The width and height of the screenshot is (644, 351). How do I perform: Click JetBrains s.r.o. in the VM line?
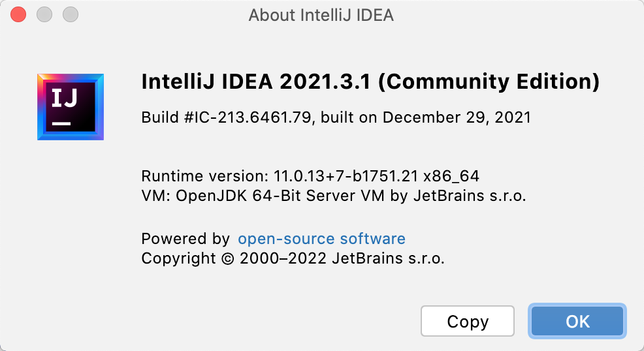coord(470,196)
